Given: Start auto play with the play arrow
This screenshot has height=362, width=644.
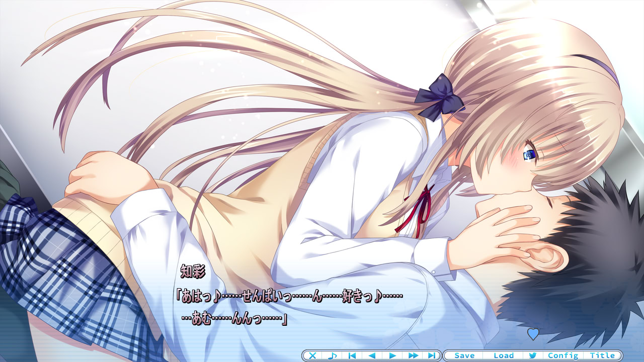Looking at the screenshot, I should click(392, 355).
